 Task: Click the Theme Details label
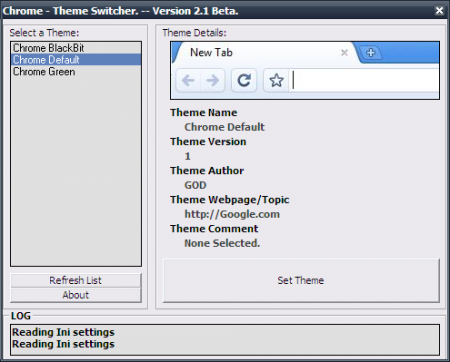coord(194,33)
